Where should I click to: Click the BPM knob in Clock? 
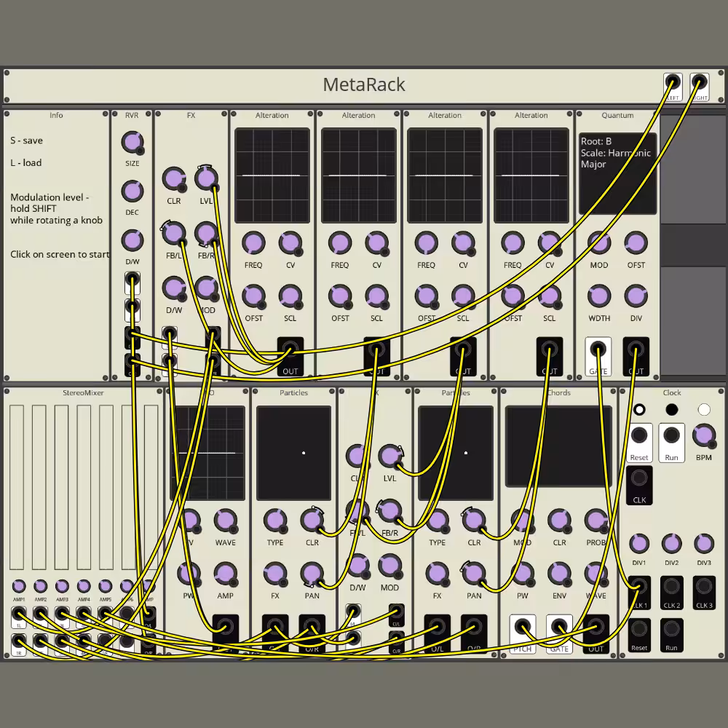point(704,435)
